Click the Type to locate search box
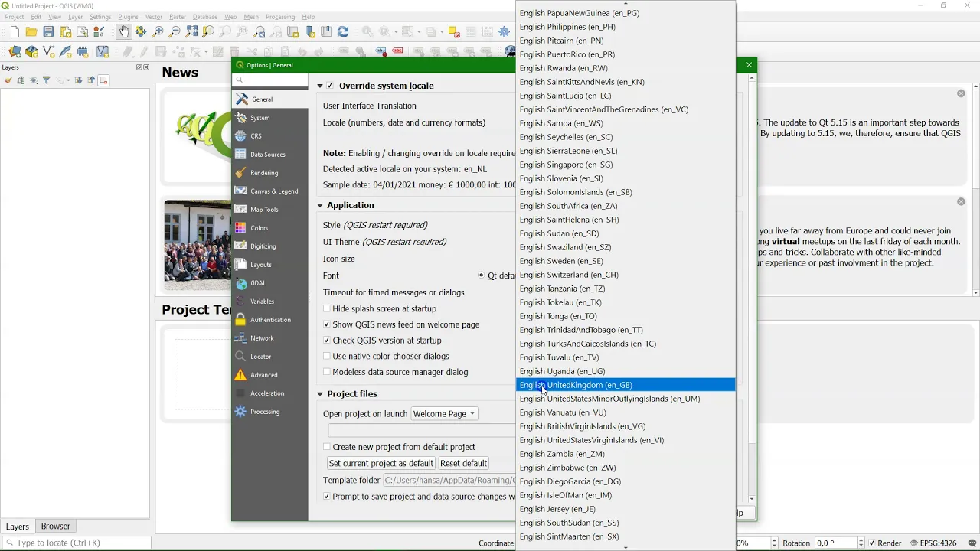The image size is (980, 551). coord(77,543)
